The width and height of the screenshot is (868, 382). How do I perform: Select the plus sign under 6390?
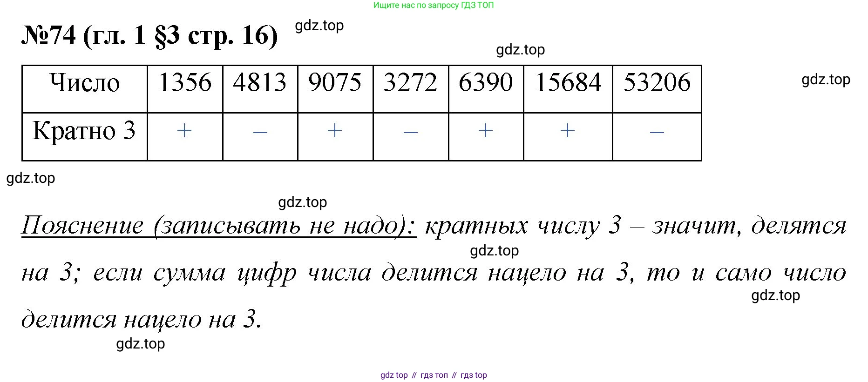(x=486, y=131)
